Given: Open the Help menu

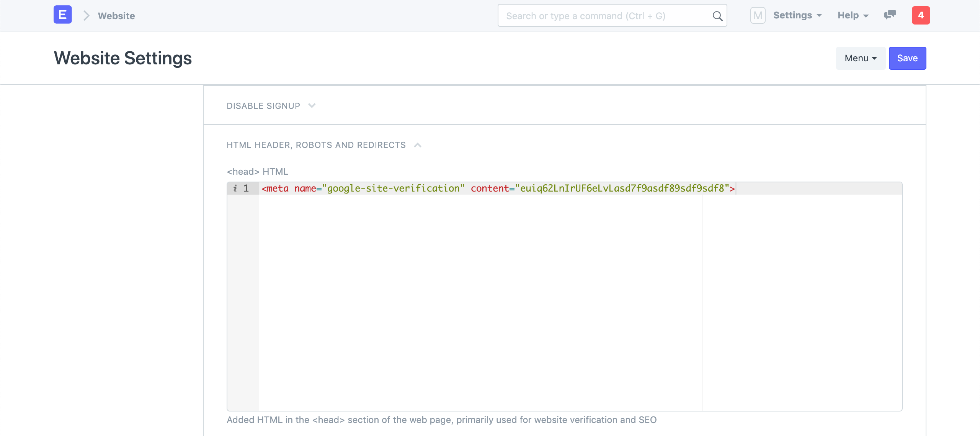Looking at the screenshot, I should point(853,15).
